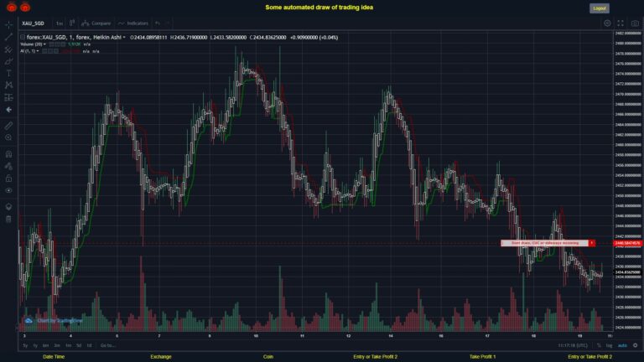The image size is (644, 362).
Task: Toggle log scale mode
Action: click(x=609, y=345)
